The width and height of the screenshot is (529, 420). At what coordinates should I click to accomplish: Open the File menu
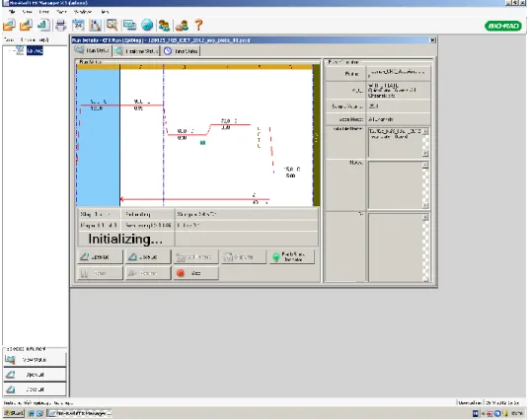click(x=12, y=12)
